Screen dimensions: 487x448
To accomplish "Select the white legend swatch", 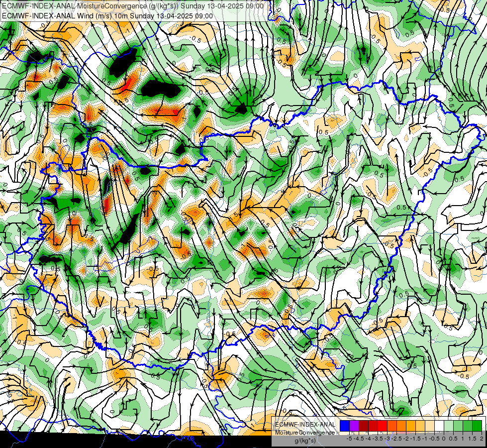I will [439, 426].
